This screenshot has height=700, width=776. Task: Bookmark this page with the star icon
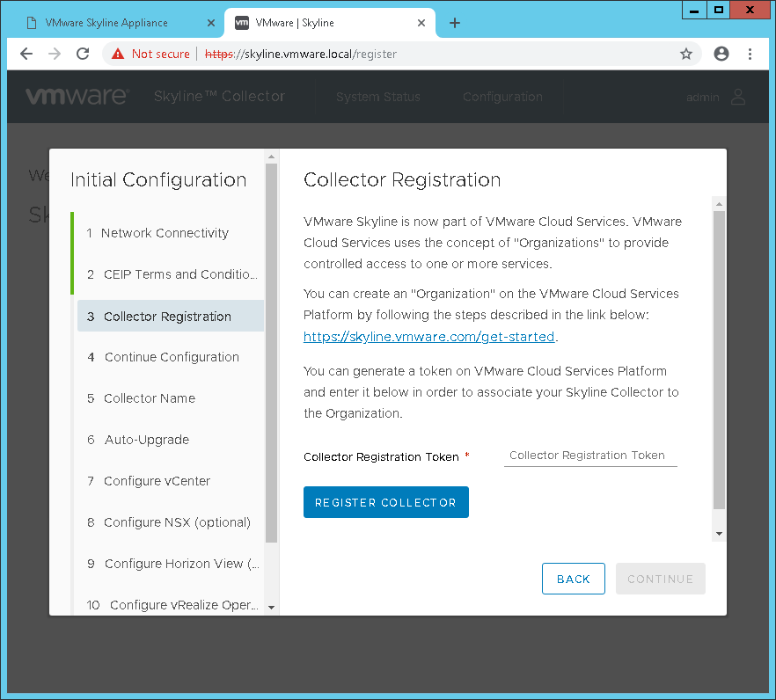click(x=686, y=54)
